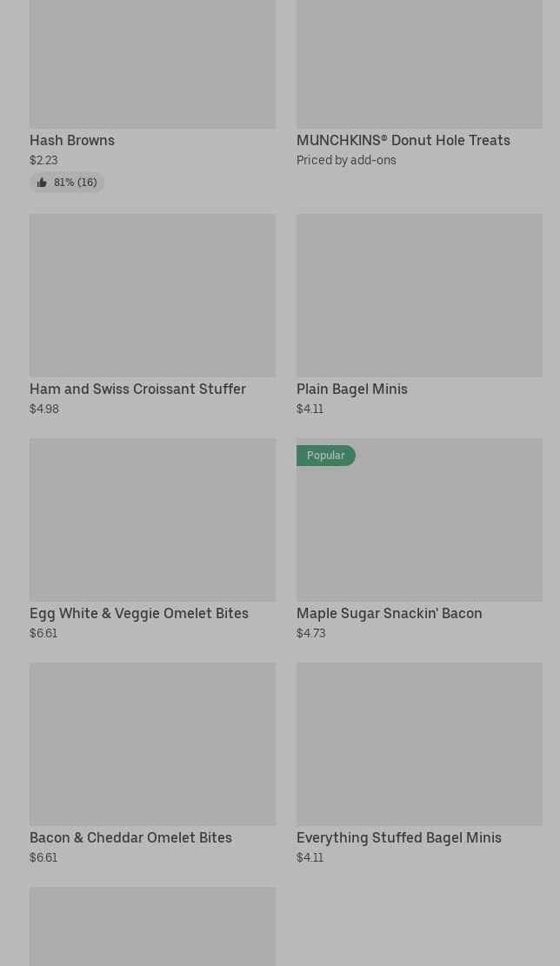The height and width of the screenshot is (966, 560).
Task: Click the Plain Bagel Minis image
Action: tap(419, 295)
